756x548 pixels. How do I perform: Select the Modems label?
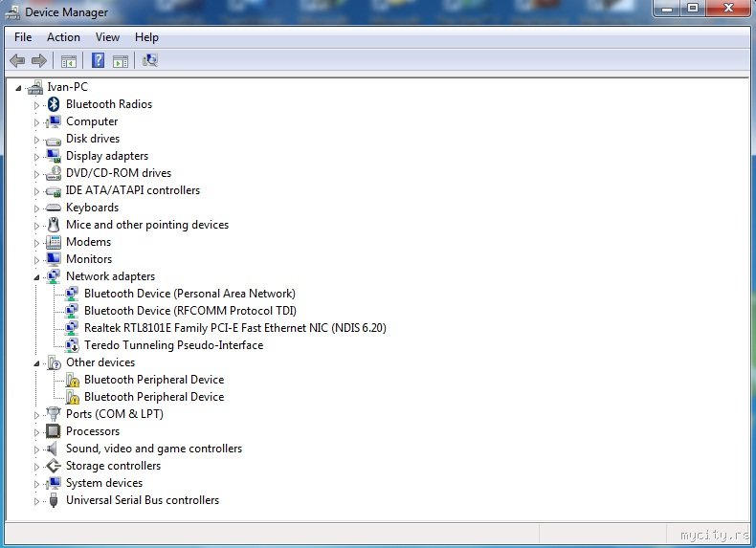tap(88, 242)
